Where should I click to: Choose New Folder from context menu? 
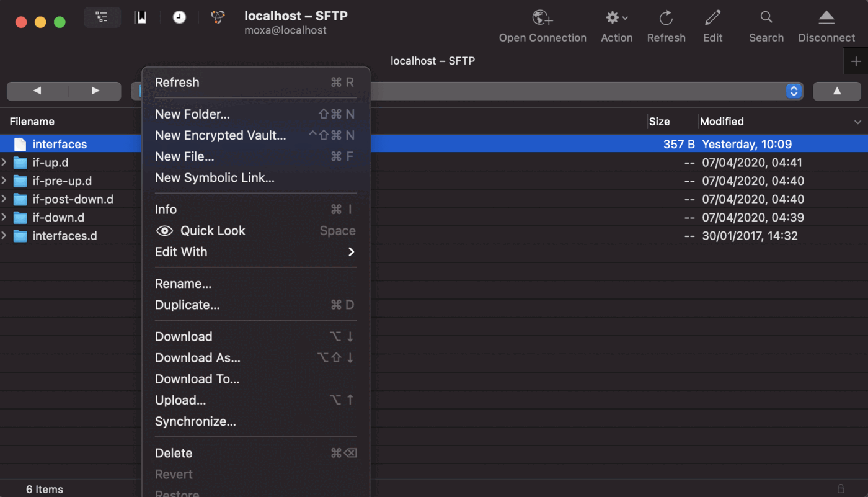192,114
